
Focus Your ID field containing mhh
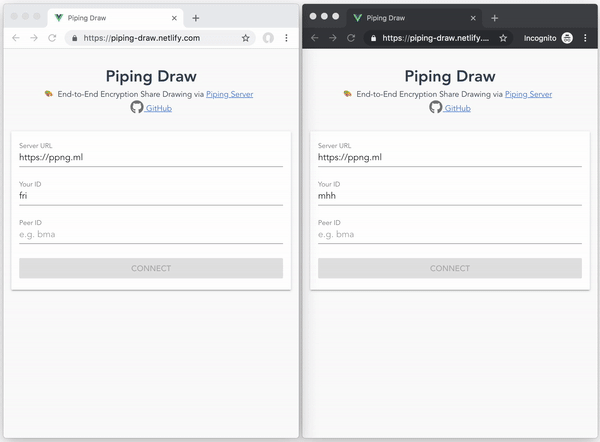click(450, 196)
